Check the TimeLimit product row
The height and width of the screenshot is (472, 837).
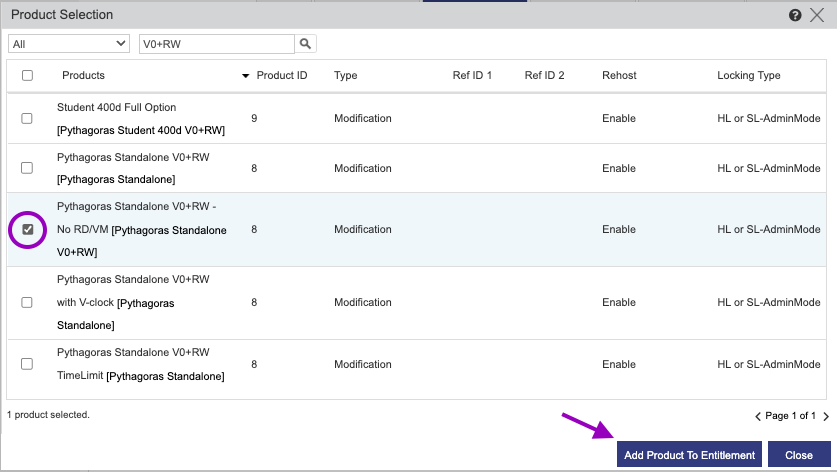click(x=27, y=364)
